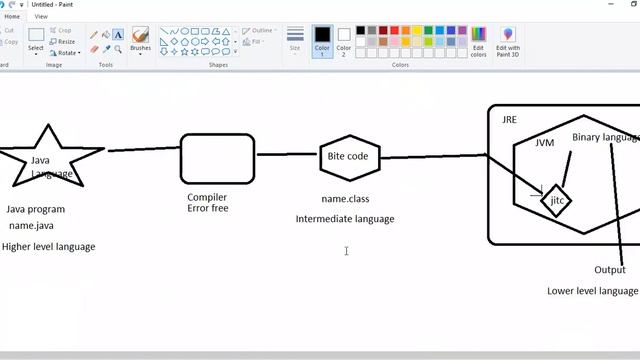Pick the green palette swatch
Image resolution: width=640 pixels, height=360 pixels.
428,31
